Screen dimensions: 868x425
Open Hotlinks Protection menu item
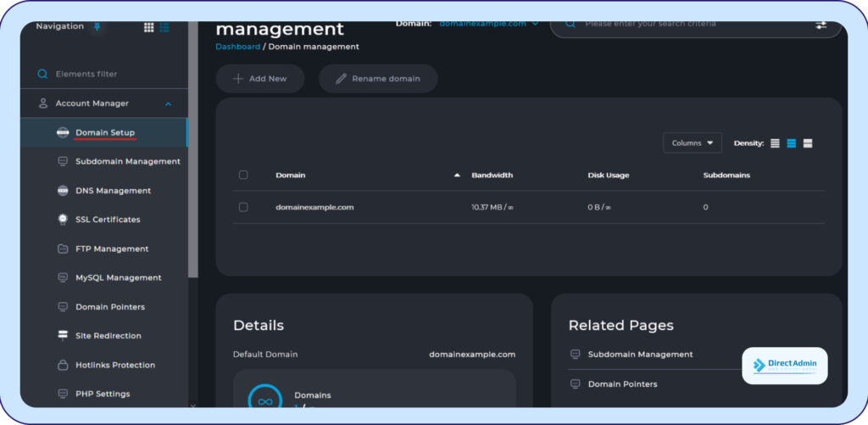coord(115,365)
